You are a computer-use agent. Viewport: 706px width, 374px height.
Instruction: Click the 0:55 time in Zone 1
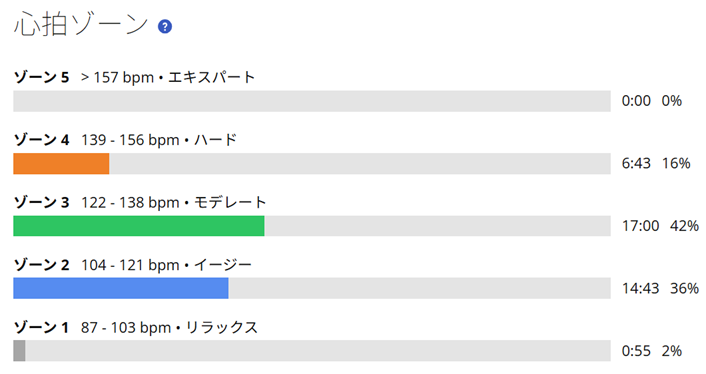[636, 351]
